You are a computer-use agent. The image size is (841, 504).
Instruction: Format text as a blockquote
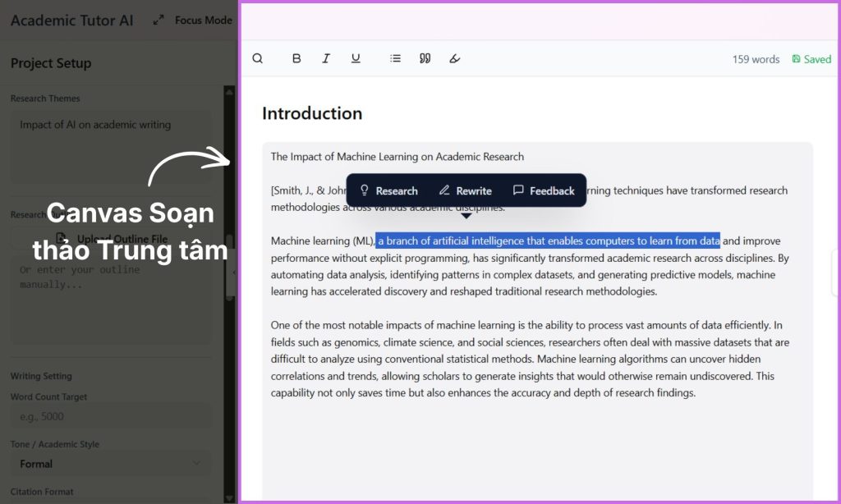point(425,58)
